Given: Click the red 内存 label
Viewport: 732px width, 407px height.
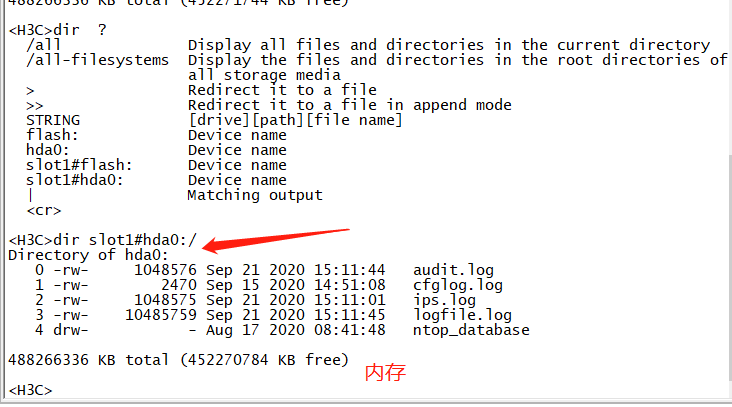Looking at the screenshot, I should pyautogui.click(x=385, y=373).
